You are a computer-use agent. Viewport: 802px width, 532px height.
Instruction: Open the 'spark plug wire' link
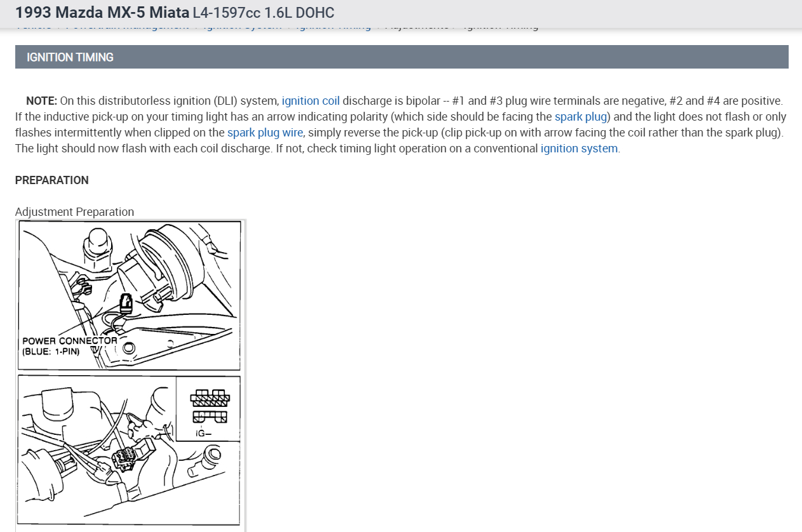click(x=265, y=133)
